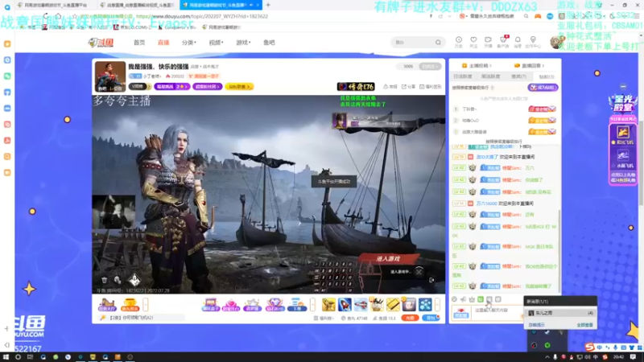
Task: Open the 甜蜜告白 heart icon
Action: (231, 305)
